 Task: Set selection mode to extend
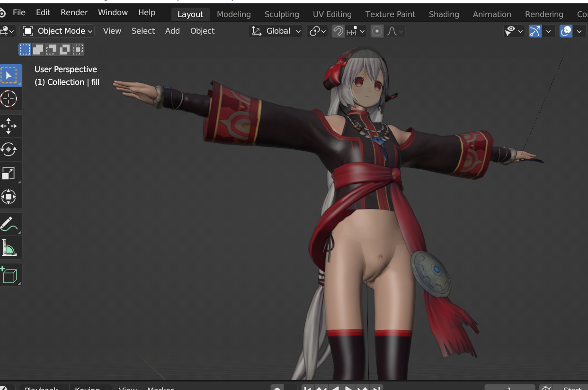[38, 49]
